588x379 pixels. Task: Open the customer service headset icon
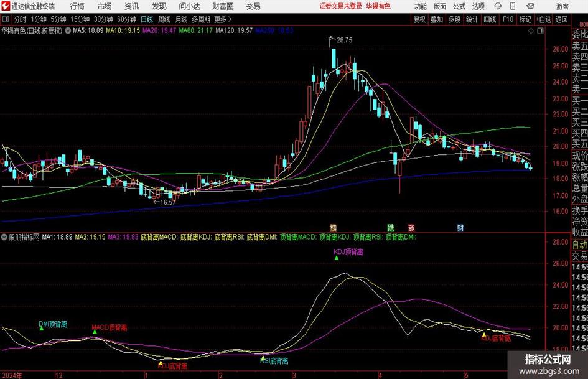click(x=498, y=6)
